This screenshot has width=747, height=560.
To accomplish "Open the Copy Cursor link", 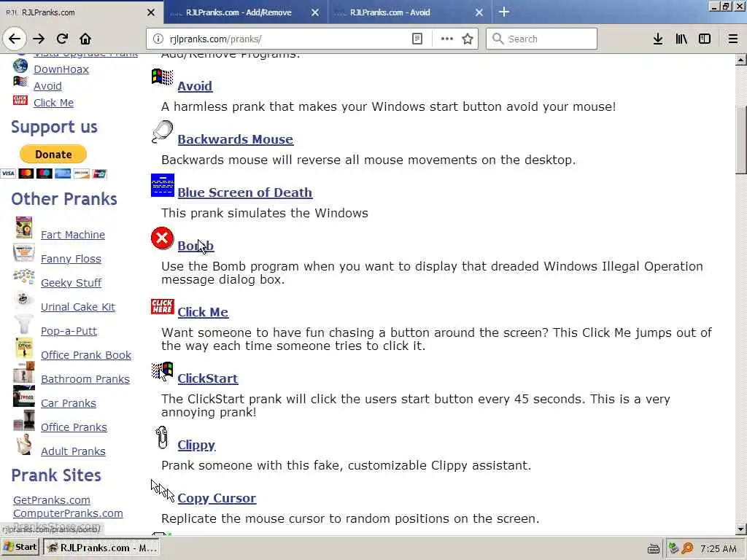I will 217,498.
